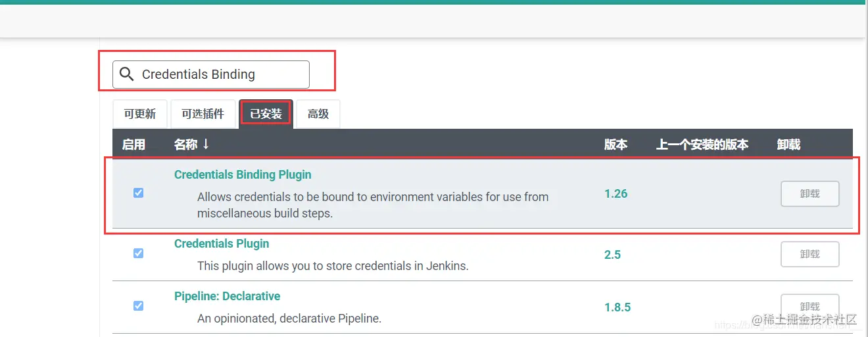868x337 pixels.
Task: Click 卸载 for Pipeline: Declarative
Action: pos(810,307)
